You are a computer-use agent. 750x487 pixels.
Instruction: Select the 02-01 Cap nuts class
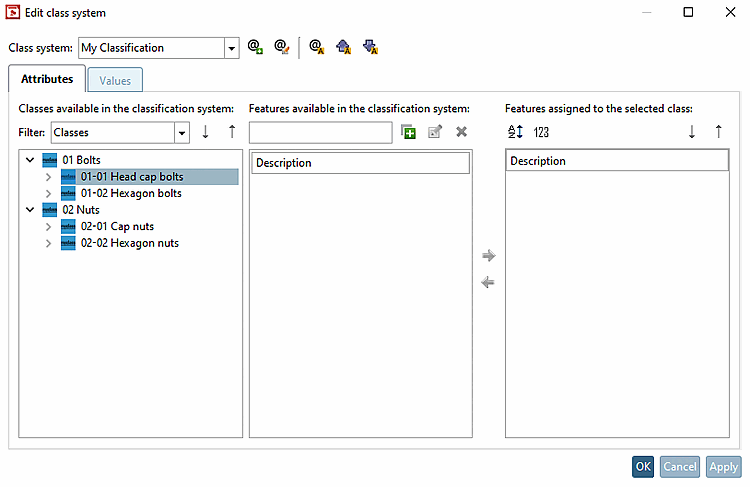point(117,226)
